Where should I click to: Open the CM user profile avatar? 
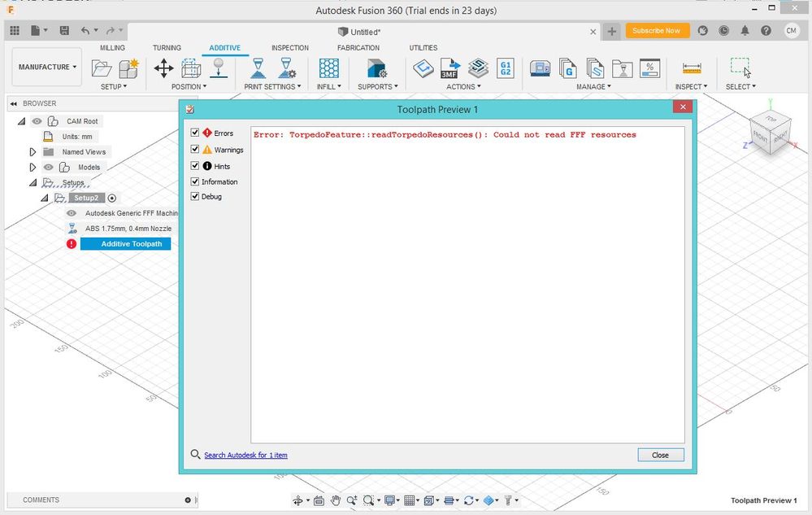pyautogui.click(x=792, y=31)
